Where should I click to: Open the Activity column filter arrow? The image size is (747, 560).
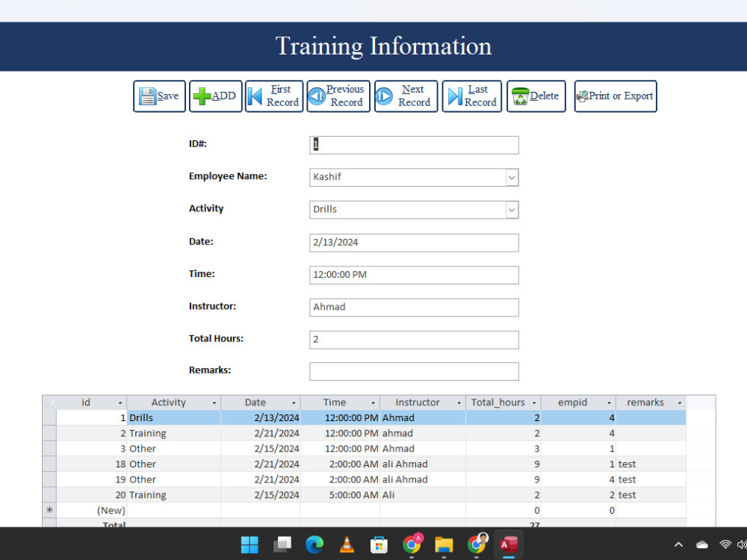(x=214, y=403)
